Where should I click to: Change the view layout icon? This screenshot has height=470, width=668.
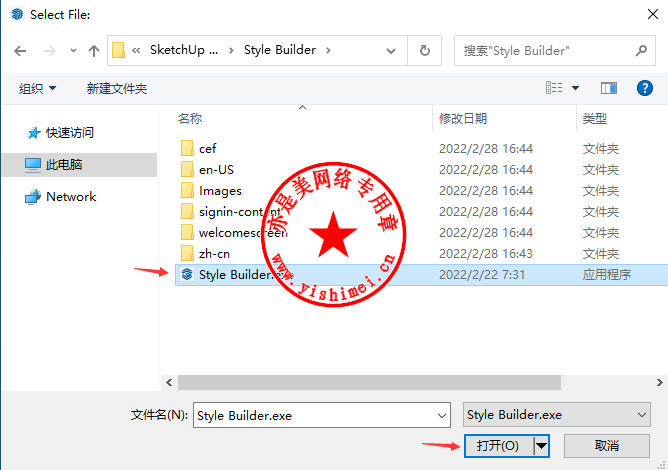[x=554, y=88]
